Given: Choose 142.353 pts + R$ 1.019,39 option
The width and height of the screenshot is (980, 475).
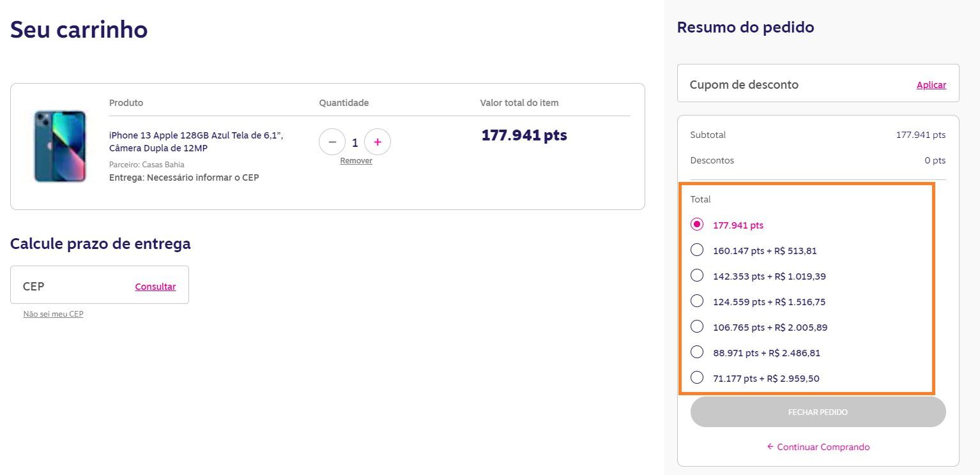Looking at the screenshot, I should coord(697,276).
